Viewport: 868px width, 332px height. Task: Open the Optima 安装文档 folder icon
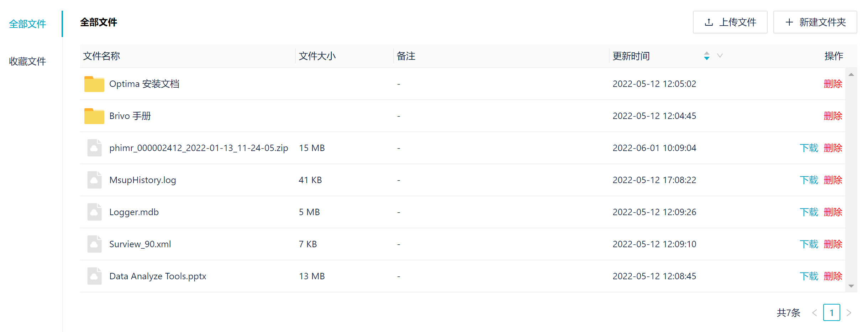click(x=94, y=84)
